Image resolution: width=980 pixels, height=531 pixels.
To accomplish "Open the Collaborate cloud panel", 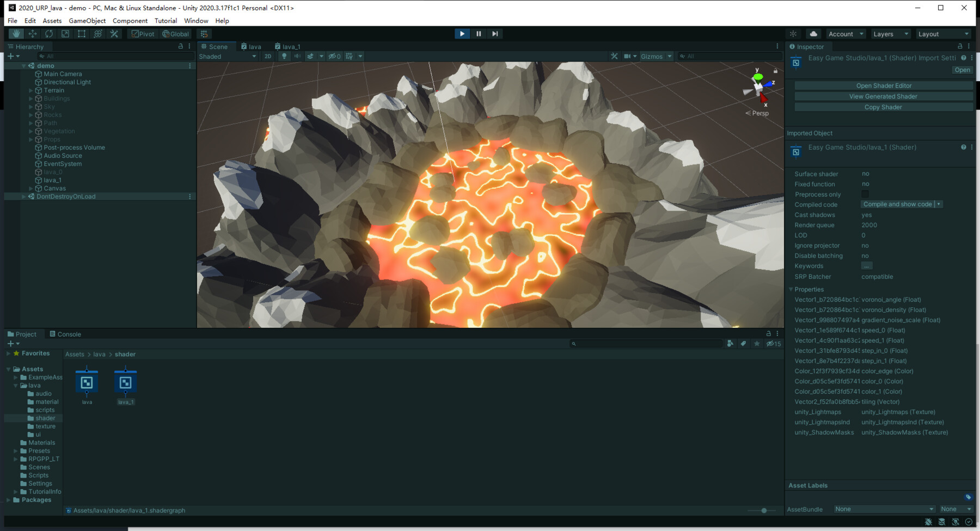I will coord(813,33).
